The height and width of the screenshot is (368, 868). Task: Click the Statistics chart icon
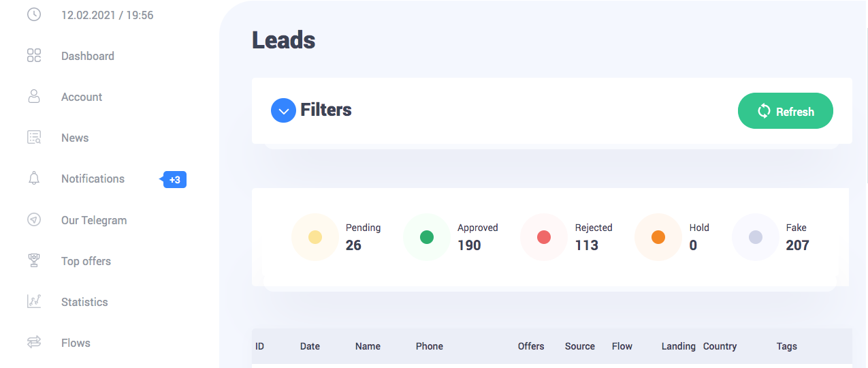[34, 302]
